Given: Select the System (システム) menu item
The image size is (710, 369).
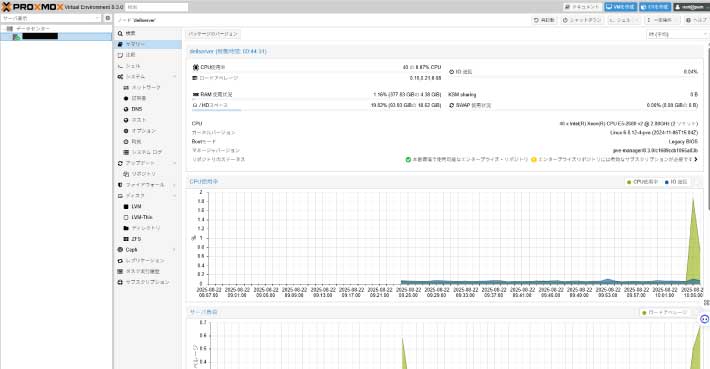Looking at the screenshot, I should pos(148,77).
